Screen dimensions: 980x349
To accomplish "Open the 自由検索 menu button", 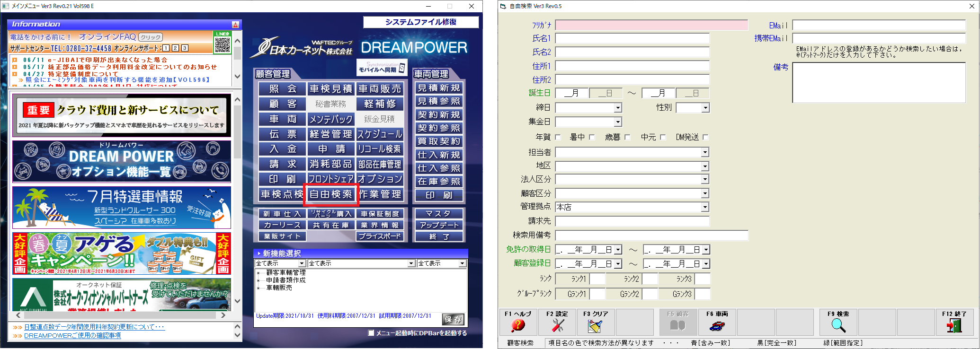I will (331, 194).
